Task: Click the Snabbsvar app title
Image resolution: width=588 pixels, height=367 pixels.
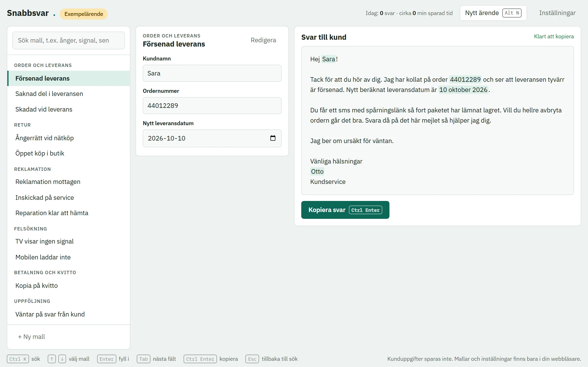Action: [28, 13]
